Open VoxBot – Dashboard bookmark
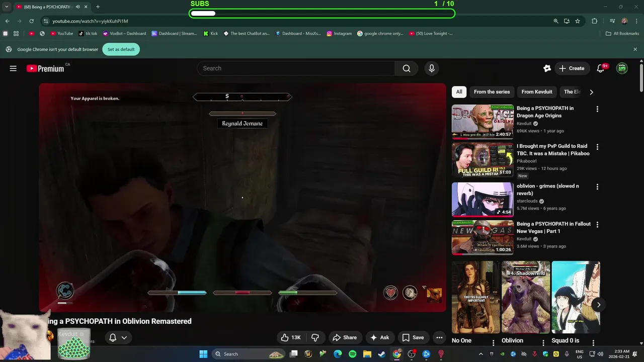This screenshot has height=362, width=644. 124,34
